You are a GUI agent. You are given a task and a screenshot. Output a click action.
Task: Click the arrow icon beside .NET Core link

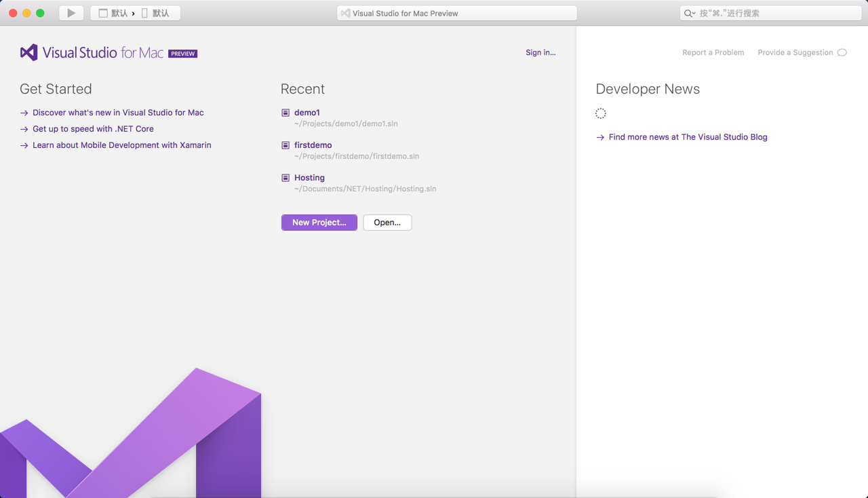24,129
